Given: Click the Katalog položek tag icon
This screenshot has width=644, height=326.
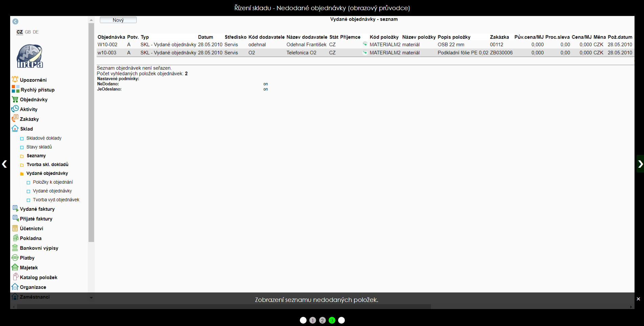Looking at the screenshot, I should 15,277.
